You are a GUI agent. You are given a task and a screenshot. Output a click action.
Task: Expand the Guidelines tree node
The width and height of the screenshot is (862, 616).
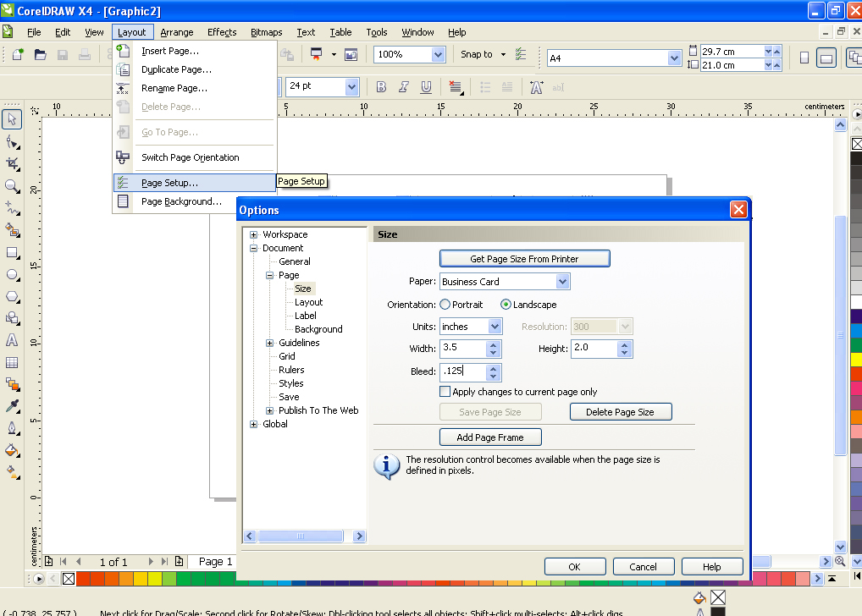tap(269, 343)
